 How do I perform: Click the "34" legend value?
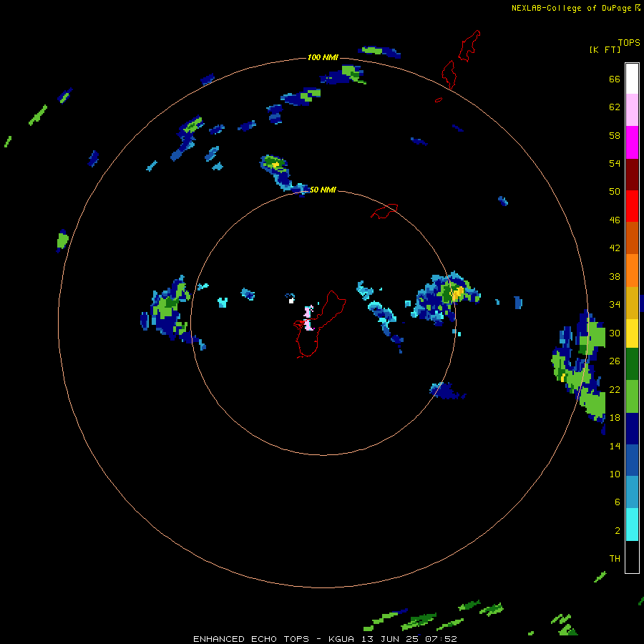tap(615, 305)
